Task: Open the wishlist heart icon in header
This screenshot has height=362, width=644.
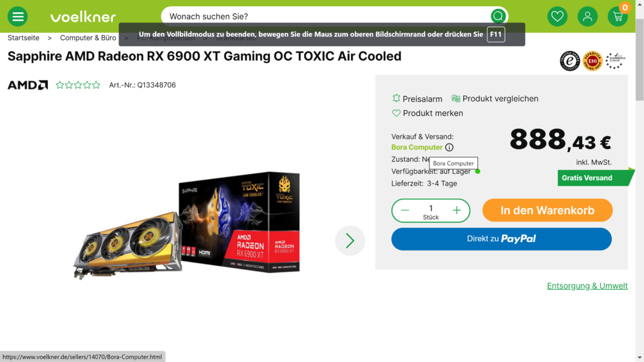Action: [557, 17]
